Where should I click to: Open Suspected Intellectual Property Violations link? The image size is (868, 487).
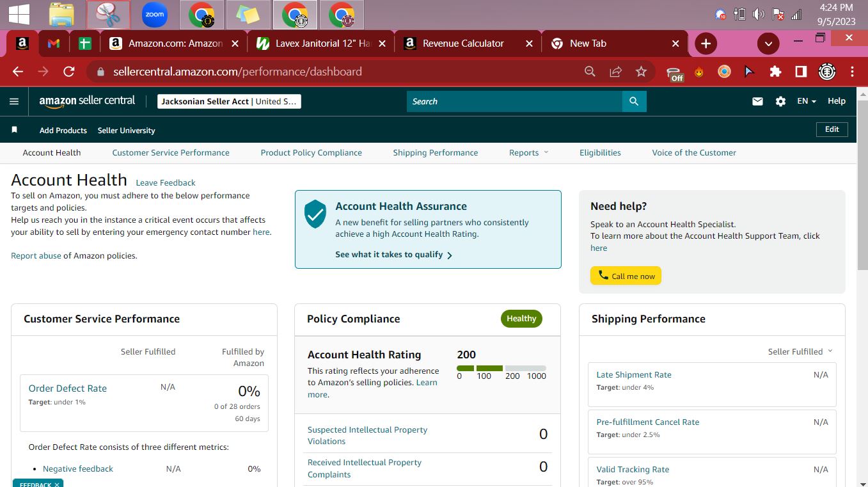tap(367, 435)
